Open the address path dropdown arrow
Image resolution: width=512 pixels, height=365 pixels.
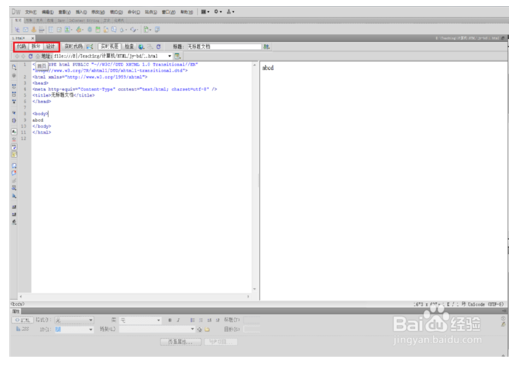pyautogui.click(x=170, y=56)
